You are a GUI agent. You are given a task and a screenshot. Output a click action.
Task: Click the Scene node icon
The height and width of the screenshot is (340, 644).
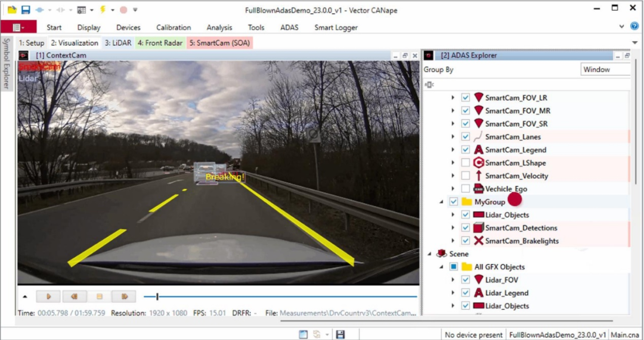tap(442, 254)
